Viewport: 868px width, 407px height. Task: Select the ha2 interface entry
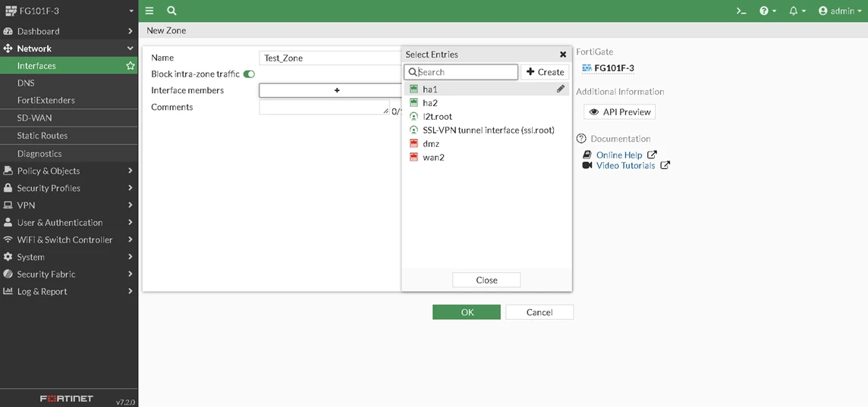click(486, 103)
